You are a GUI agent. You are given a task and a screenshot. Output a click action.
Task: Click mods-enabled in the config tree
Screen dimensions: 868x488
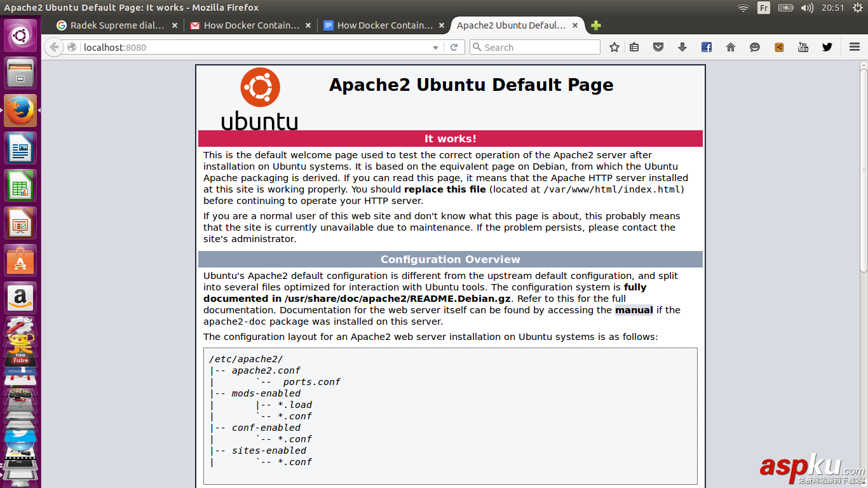pos(266,393)
